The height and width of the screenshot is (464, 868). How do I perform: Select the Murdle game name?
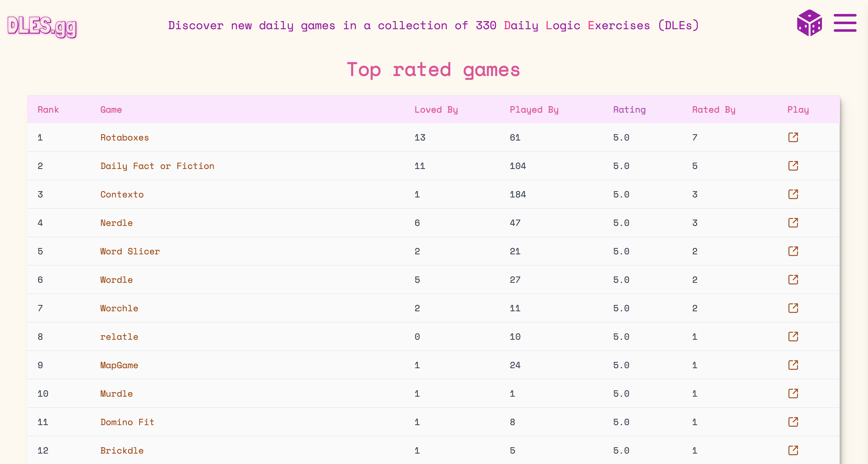pyautogui.click(x=117, y=394)
